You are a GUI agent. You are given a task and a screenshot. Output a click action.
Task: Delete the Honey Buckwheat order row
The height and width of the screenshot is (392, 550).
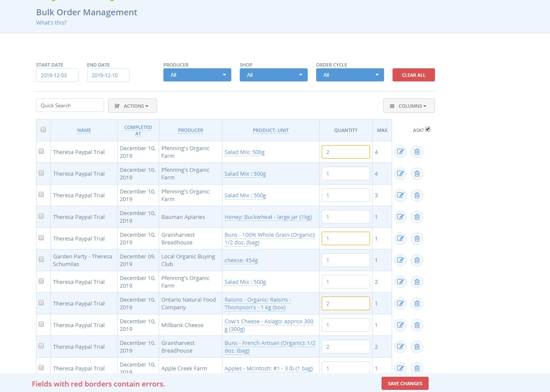pos(417,217)
